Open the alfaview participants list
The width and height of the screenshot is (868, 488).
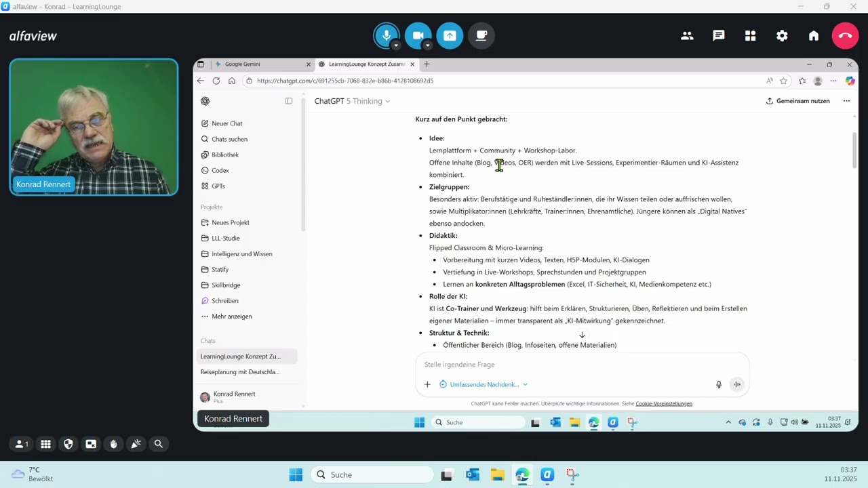point(687,36)
